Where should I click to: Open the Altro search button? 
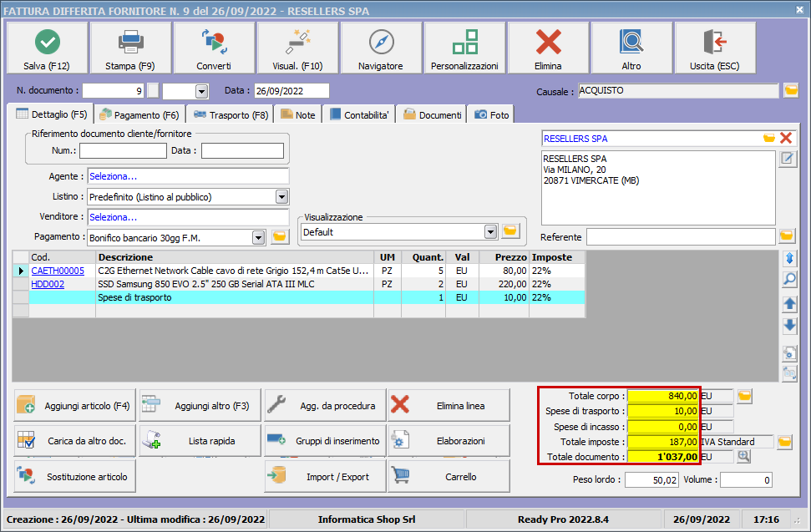[x=631, y=48]
